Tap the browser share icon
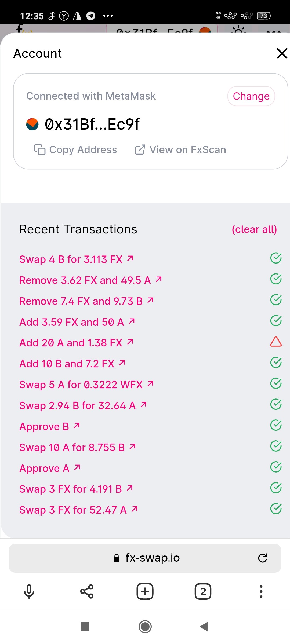 (x=87, y=591)
